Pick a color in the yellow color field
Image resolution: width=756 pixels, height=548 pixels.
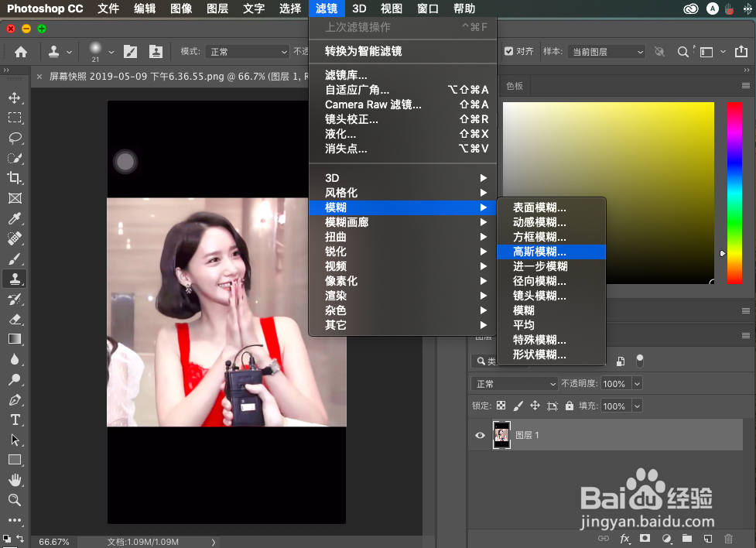[x=608, y=193]
